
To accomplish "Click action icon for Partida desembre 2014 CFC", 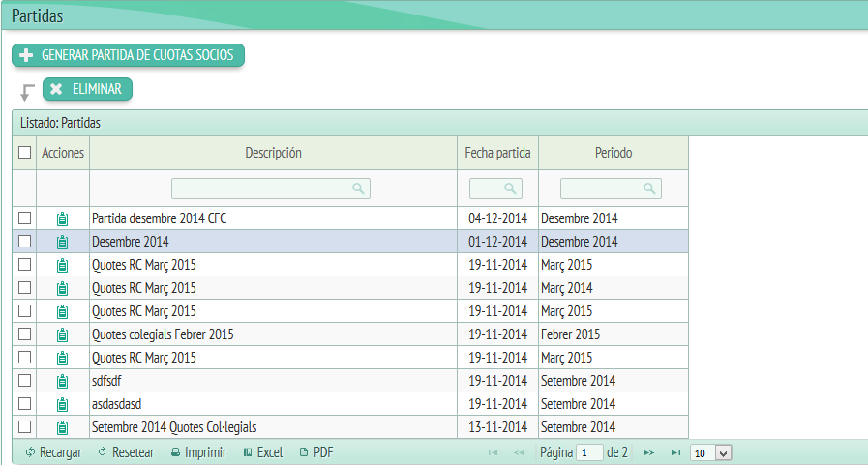I will pos(63,218).
